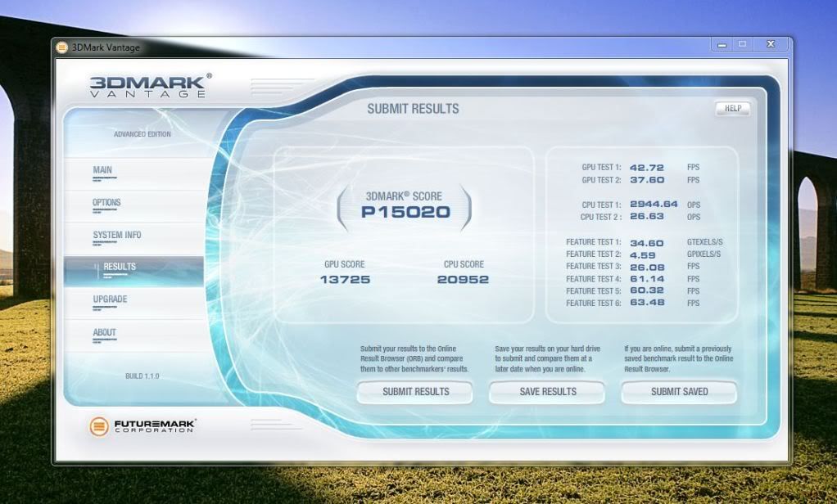This screenshot has height=504, width=837.
Task: Open the Main menu section
Action: click(x=133, y=173)
